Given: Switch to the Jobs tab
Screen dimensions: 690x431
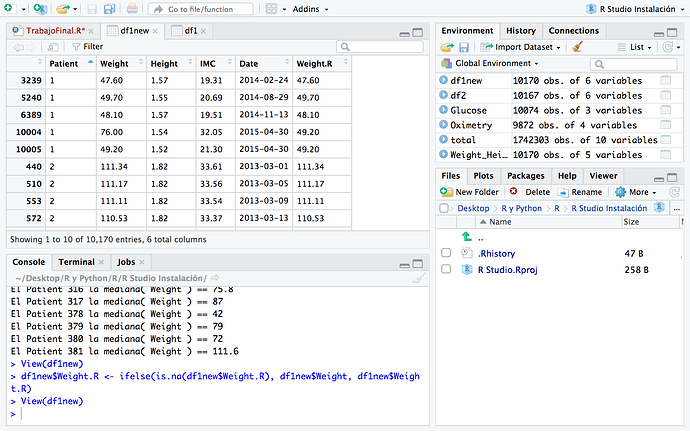Looking at the screenshot, I should [x=126, y=262].
